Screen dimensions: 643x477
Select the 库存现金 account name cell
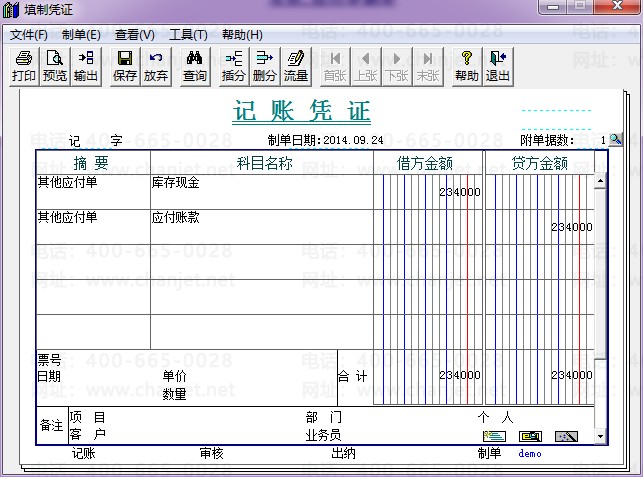click(260, 191)
